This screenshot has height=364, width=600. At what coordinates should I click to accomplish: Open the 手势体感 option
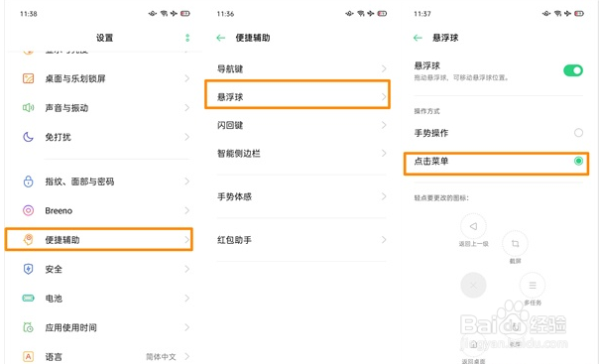(301, 196)
